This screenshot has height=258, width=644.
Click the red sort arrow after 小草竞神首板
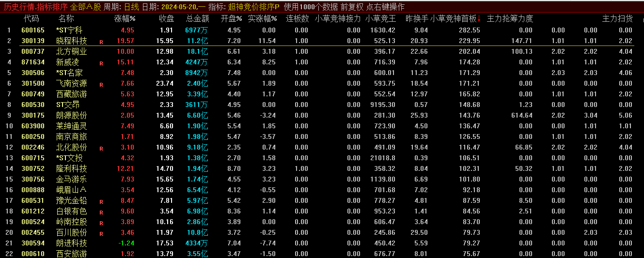(479, 18)
